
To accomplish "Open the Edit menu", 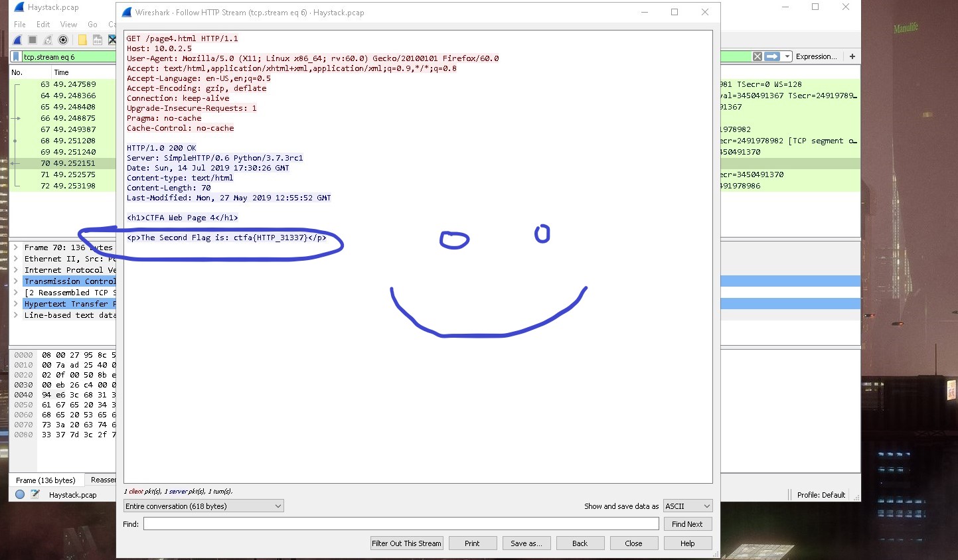I will 43,25.
